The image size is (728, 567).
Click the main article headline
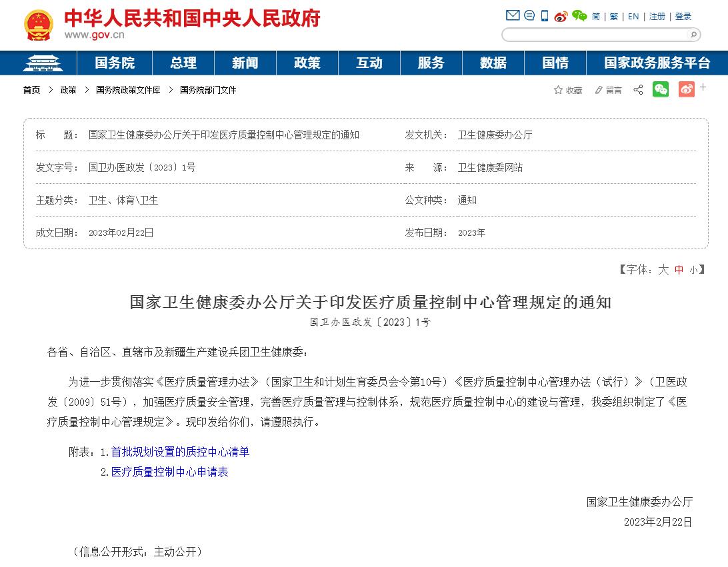[371, 302]
